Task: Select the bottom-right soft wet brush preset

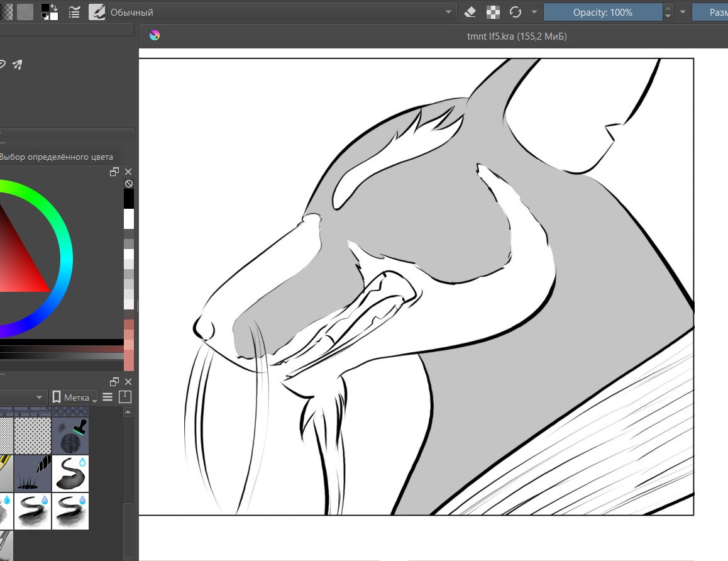Action: tap(70, 511)
